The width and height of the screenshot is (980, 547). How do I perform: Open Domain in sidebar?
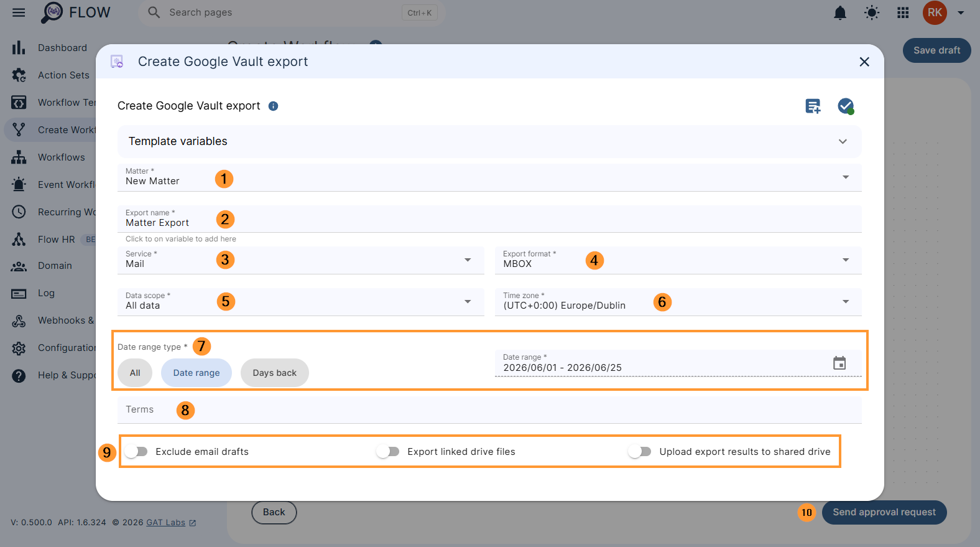tap(55, 266)
